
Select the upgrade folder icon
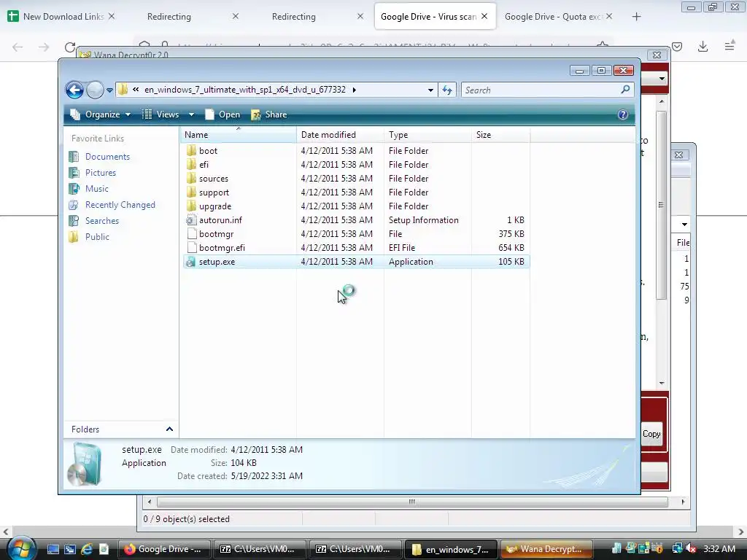pos(191,206)
